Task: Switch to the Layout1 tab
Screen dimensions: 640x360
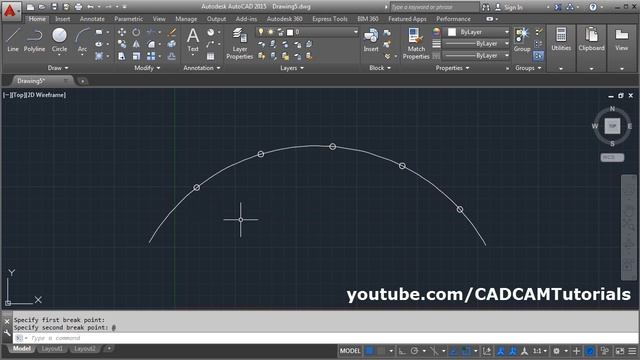Action: click(52, 349)
